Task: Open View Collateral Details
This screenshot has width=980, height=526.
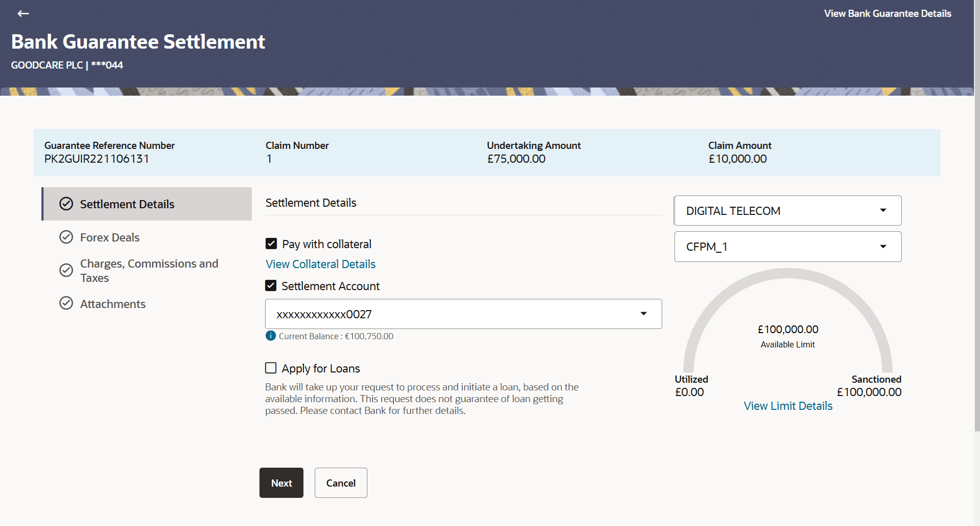Action: click(x=320, y=264)
